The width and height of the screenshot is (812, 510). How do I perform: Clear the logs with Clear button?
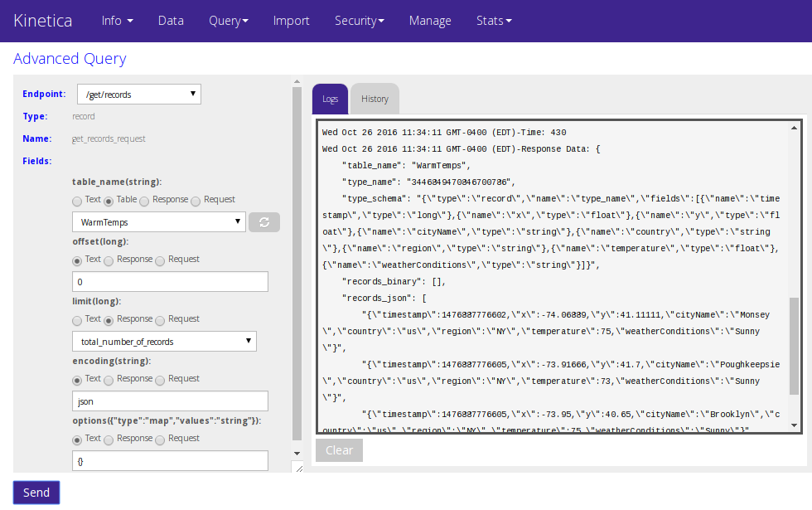tap(339, 450)
